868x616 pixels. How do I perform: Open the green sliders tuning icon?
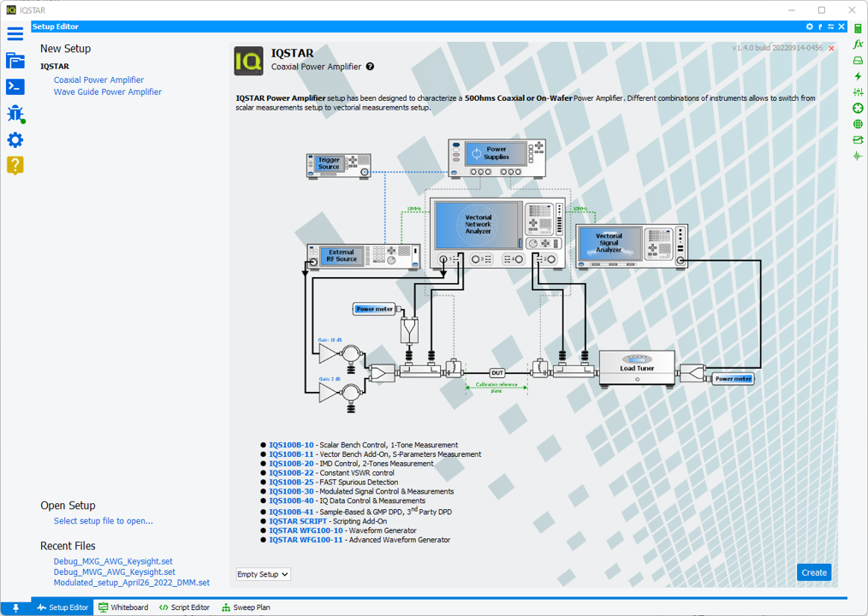[x=858, y=92]
